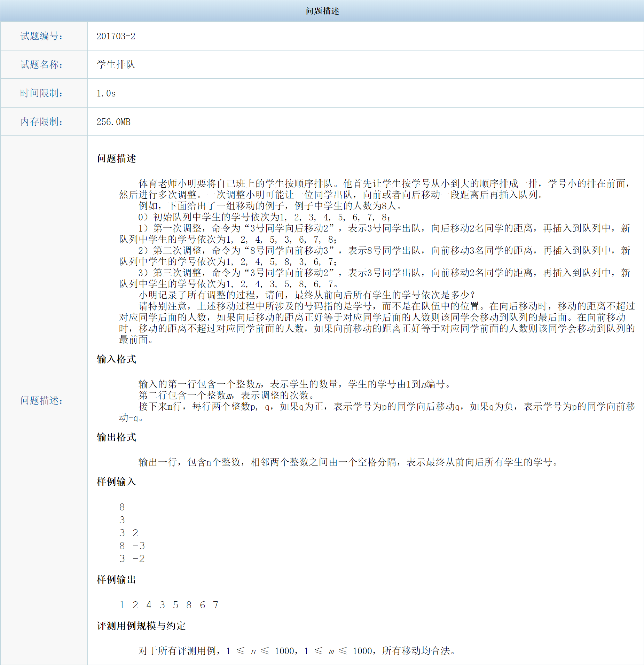Select the sample input line 8 -3

pyautogui.click(x=131, y=546)
